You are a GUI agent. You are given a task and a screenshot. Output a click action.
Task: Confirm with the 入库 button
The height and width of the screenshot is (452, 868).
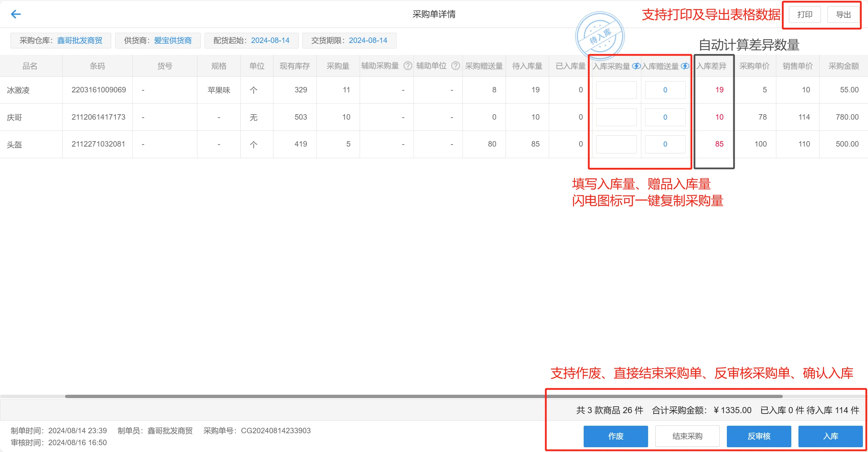pos(830,436)
